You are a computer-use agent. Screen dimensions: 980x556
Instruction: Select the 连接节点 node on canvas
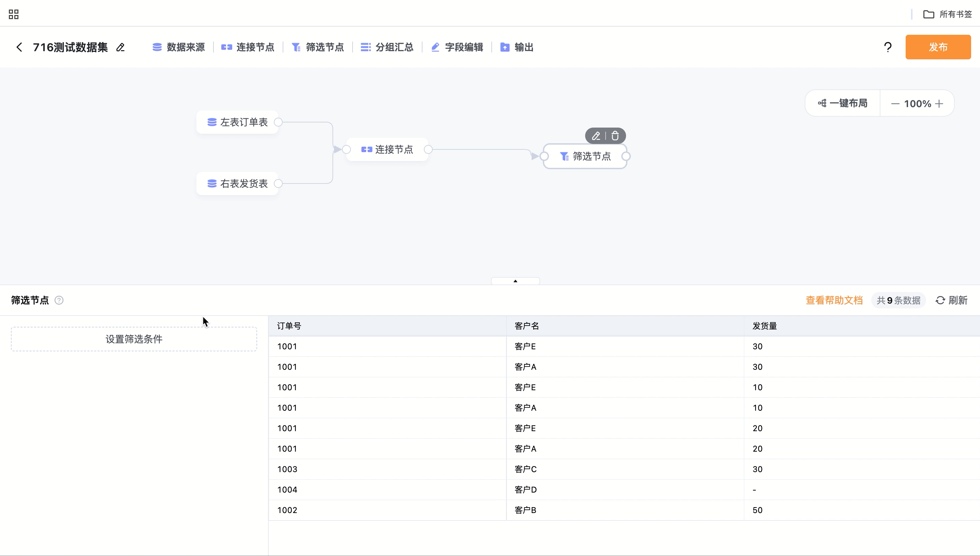pos(387,149)
